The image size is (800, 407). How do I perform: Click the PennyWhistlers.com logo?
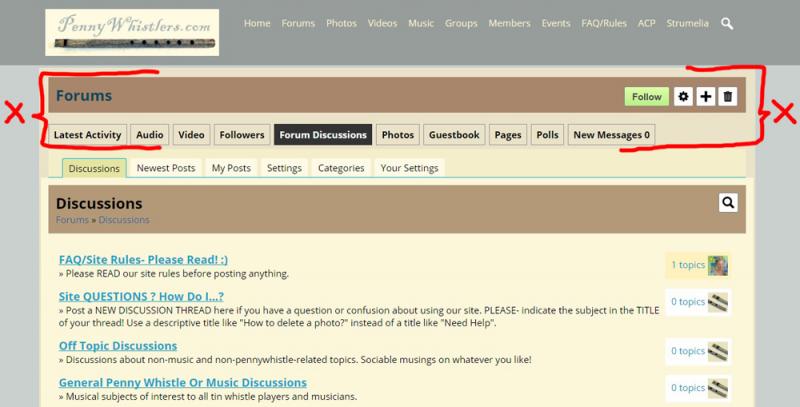tap(132, 32)
